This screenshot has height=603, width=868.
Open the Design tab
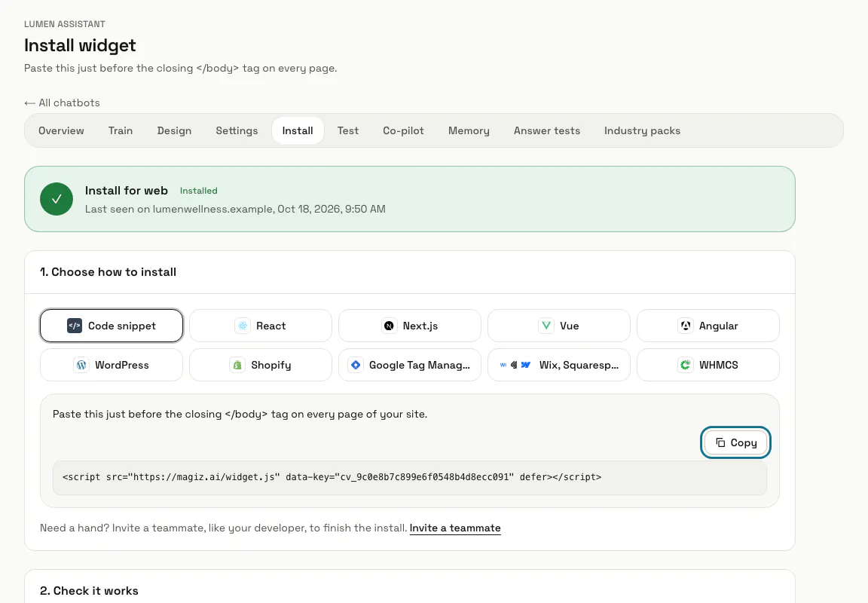(174, 130)
